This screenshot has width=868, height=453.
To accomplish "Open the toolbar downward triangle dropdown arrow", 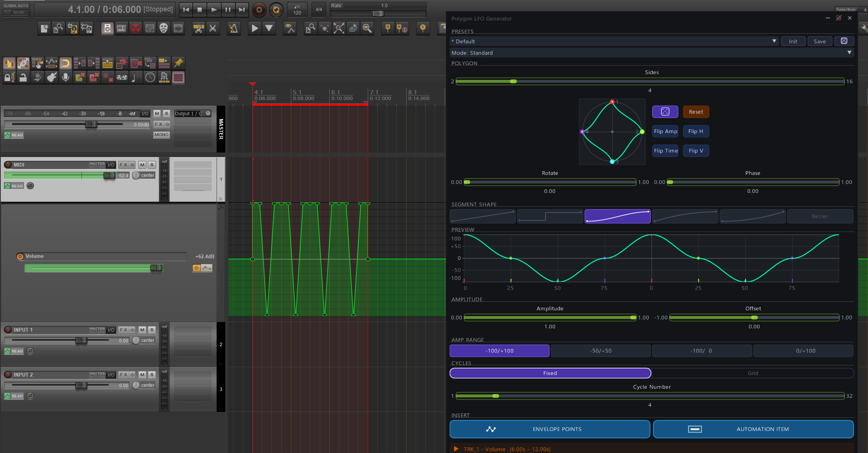I will pos(269,28).
